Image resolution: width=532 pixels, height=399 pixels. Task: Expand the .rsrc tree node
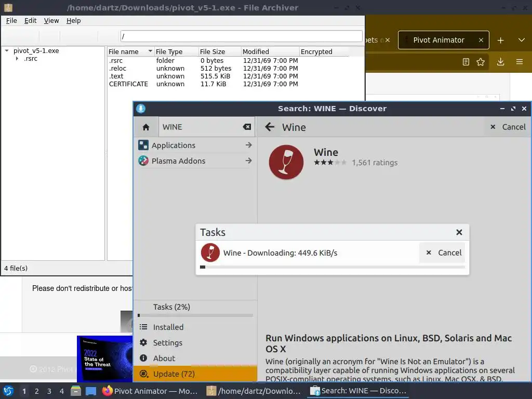tap(17, 59)
